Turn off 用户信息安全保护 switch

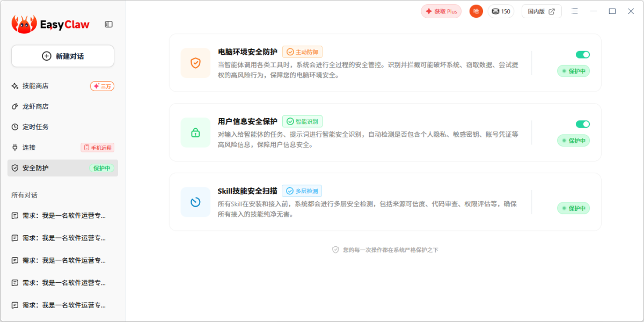tap(582, 124)
